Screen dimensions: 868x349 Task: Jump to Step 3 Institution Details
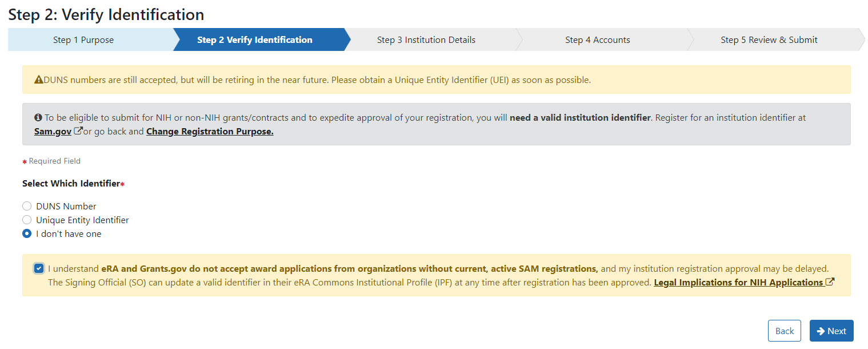pos(426,40)
